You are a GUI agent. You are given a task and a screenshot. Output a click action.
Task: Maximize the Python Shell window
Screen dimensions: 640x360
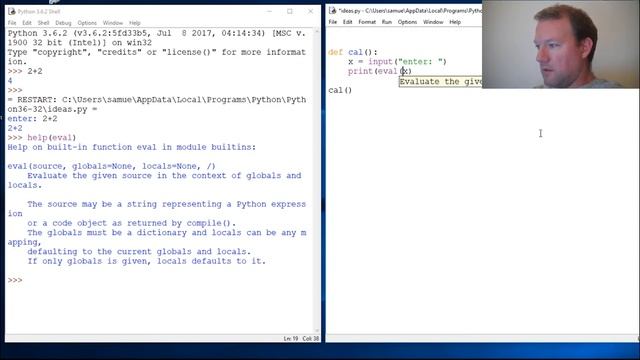point(290,11)
